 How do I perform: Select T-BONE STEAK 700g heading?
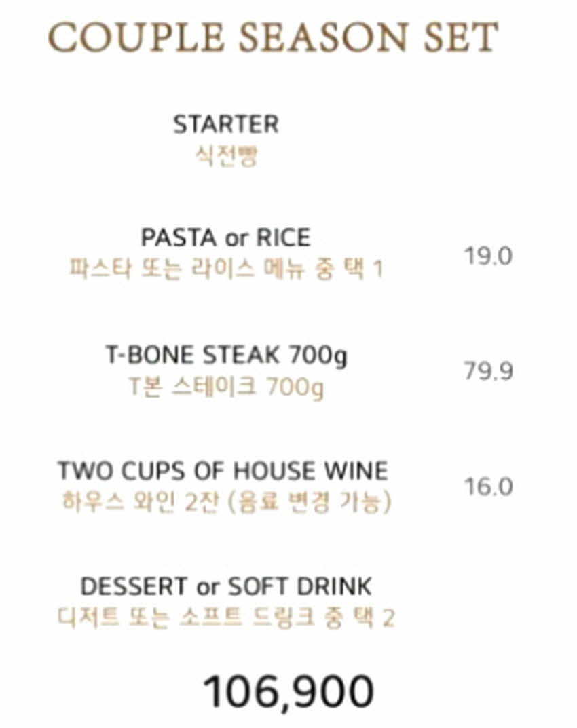[226, 356]
